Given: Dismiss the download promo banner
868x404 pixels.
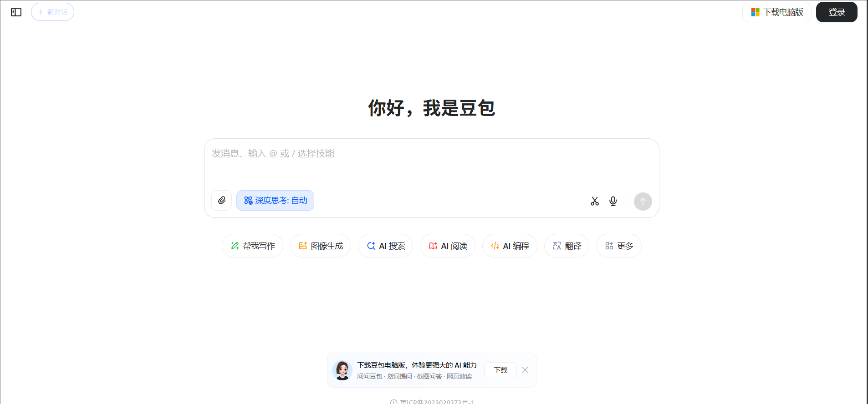Looking at the screenshot, I should 525,370.
